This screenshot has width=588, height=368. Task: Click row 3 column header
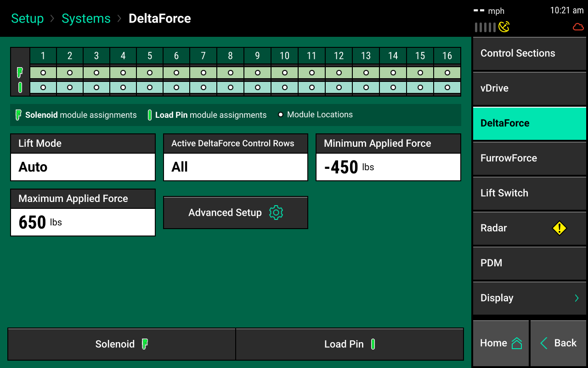[96, 56]
